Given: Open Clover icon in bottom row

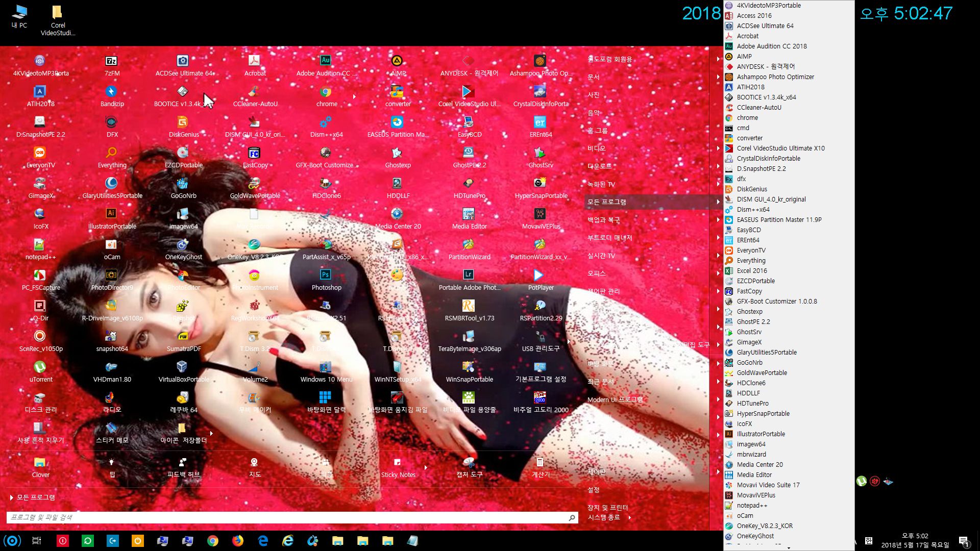Looking at the screenshot, I should tap(40, 467).
